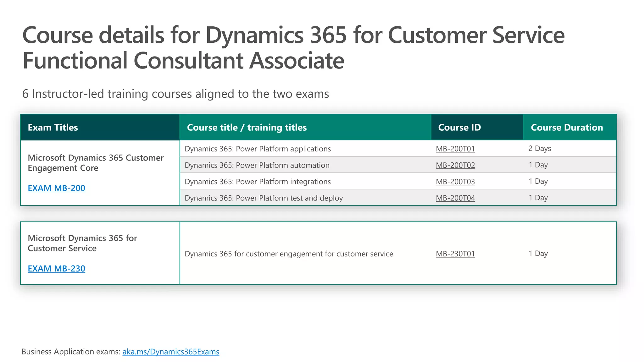Click 'Microsoft Dynamics 365 Customer Engagement Core' text

96,163
